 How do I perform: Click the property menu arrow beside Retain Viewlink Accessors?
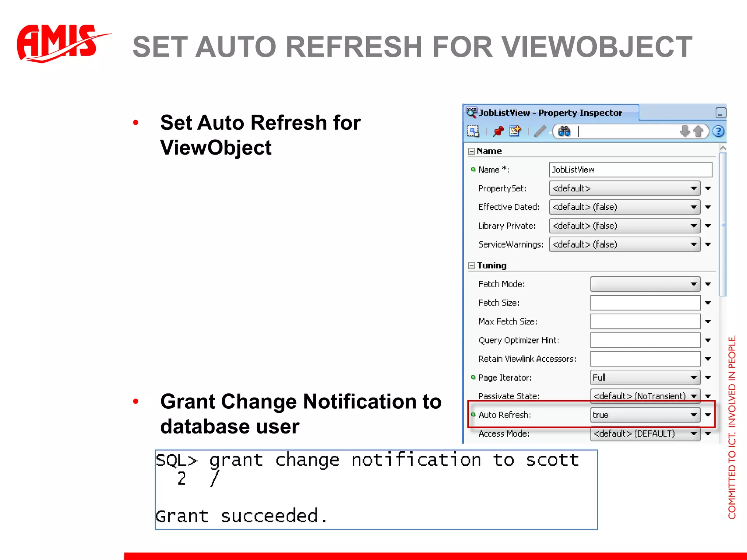[708, 359]
